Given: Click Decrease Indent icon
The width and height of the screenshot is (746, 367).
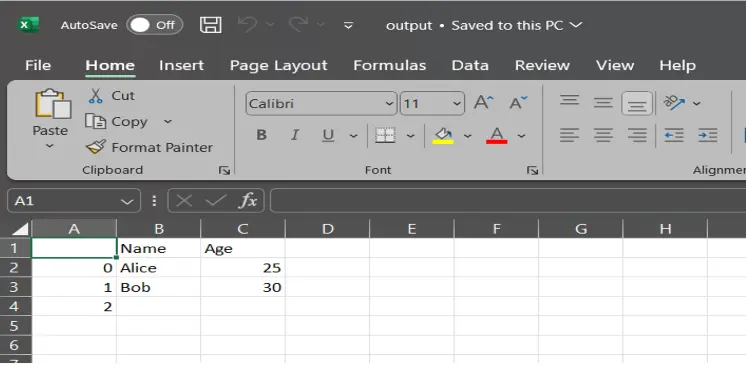Looking at the screenshot, I should pos(674,136).
